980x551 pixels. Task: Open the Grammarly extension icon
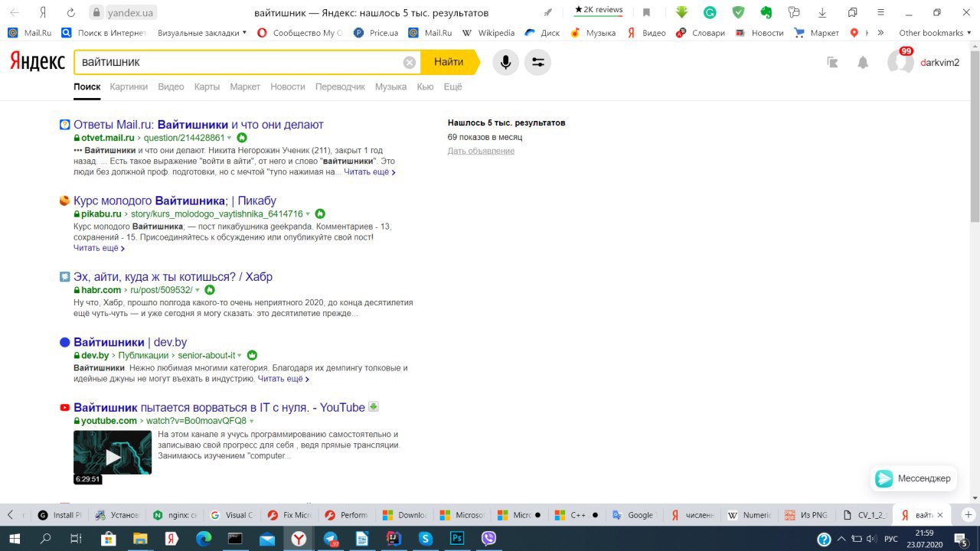coord(710,12)
